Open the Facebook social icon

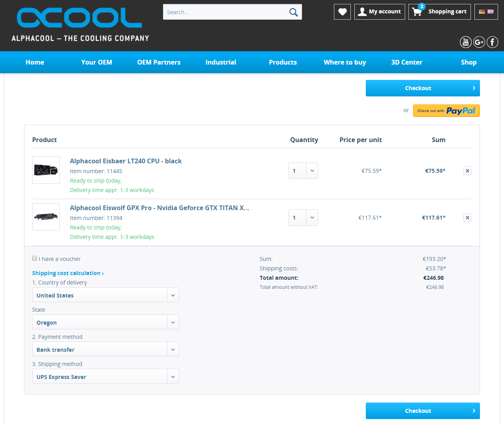tap(493, 42)
